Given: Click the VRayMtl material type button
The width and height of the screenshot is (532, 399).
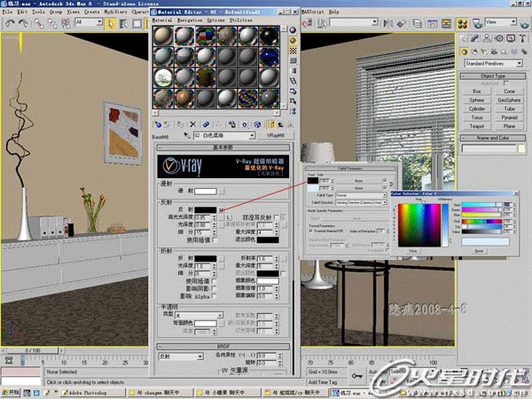Looking at the screenshot, I should click(x=276, y=136).
